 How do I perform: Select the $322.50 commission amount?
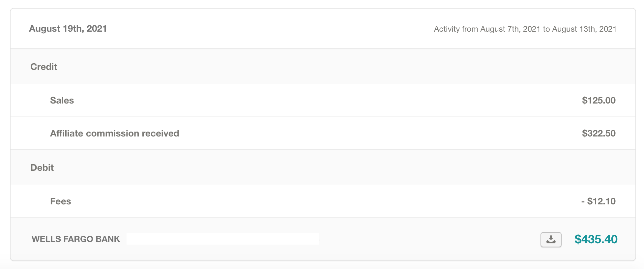[599, 134]
